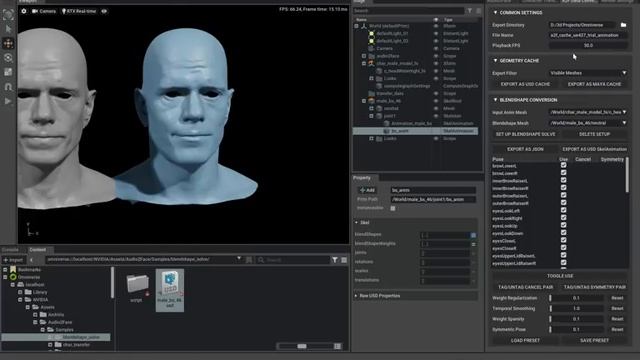Click the Stage search field
Viewport: 640px width, 360px height.
click(409, 11)
